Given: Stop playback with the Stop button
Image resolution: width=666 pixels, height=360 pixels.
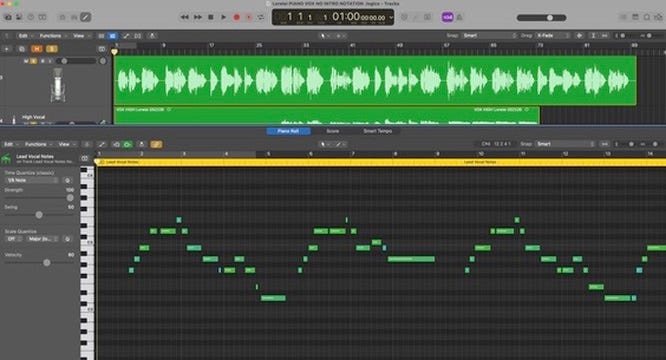Looking at the screenshot, I should [211, 17].
